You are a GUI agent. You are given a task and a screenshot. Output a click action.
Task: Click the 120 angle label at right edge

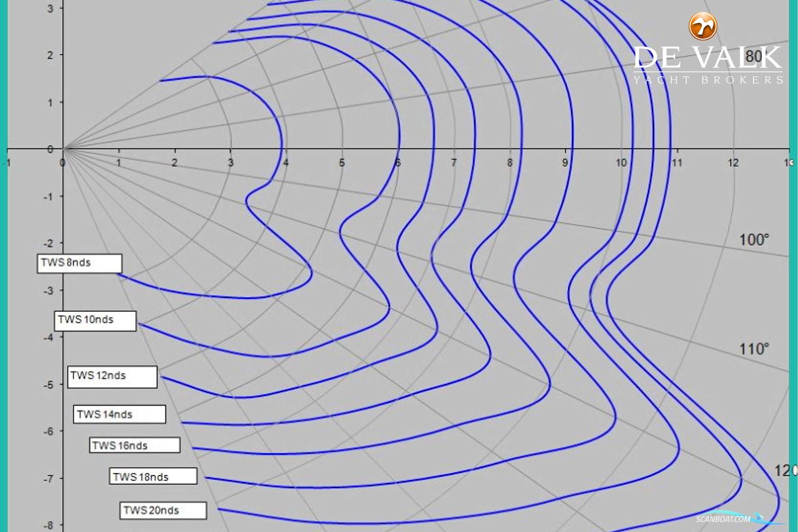[785, 471]
